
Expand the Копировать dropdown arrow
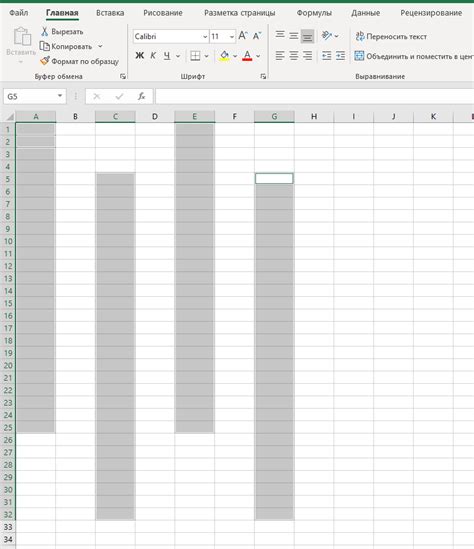pos(100,46)
